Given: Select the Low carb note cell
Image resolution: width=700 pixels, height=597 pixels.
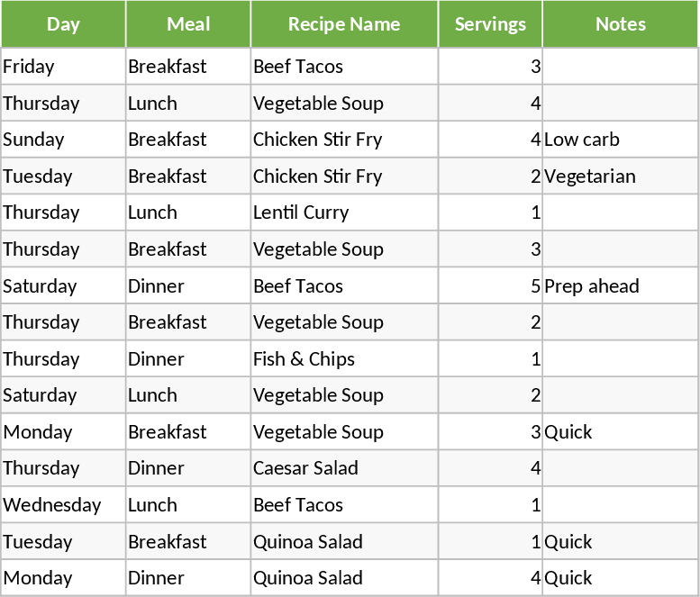Looking at the screenshot, I should (x=620, y=140).
